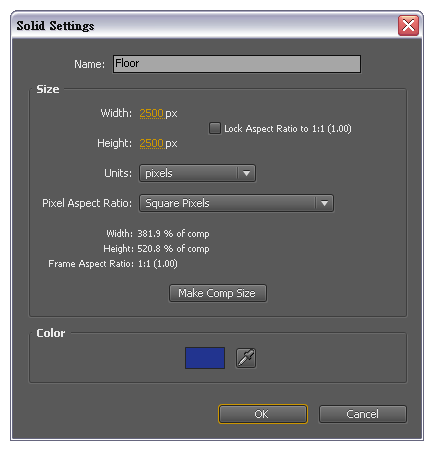Confirm with the OK button
Screen dimensions: 434x451
click(x=263, y=414)
